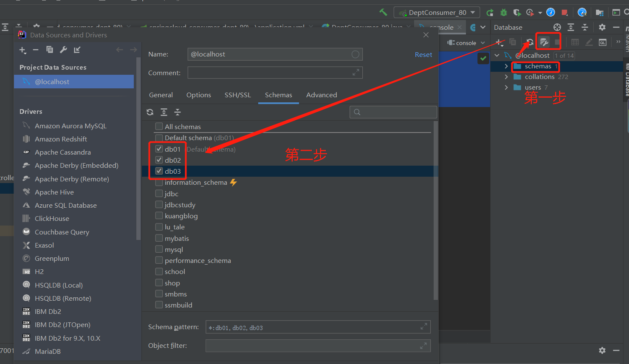This screenshot has width=629, height=364.
Task: Select @localhost under Project Data Sources
Action: [74, 82]
